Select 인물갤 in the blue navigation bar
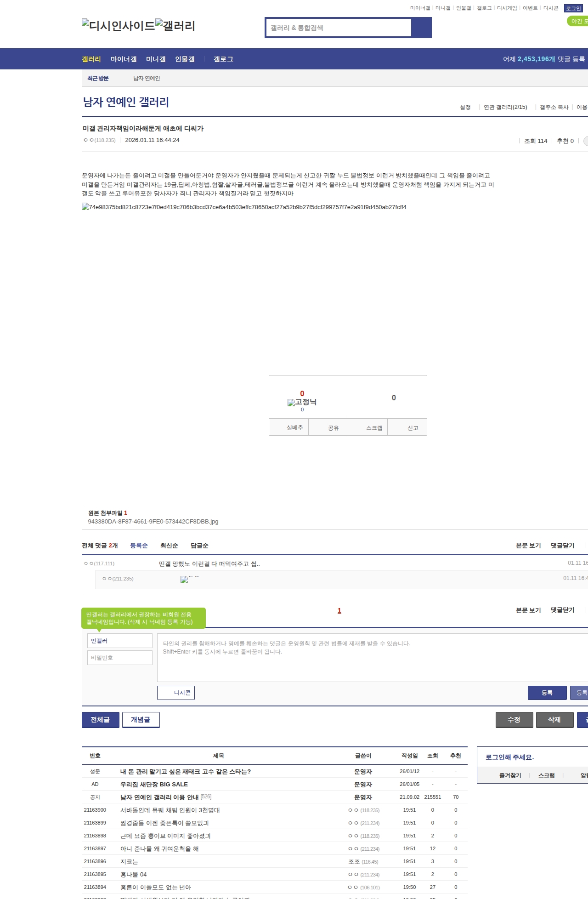This screenshot has height=899, width=588. coord(185,59)
